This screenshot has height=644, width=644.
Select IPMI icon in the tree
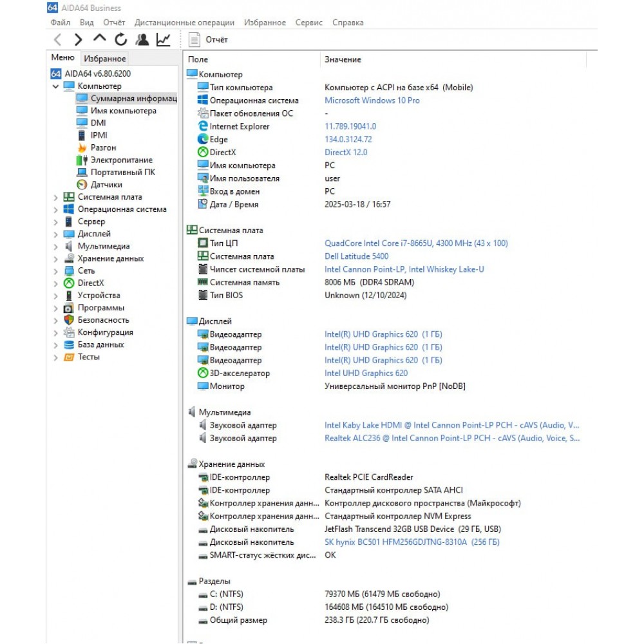coord(82,135)
